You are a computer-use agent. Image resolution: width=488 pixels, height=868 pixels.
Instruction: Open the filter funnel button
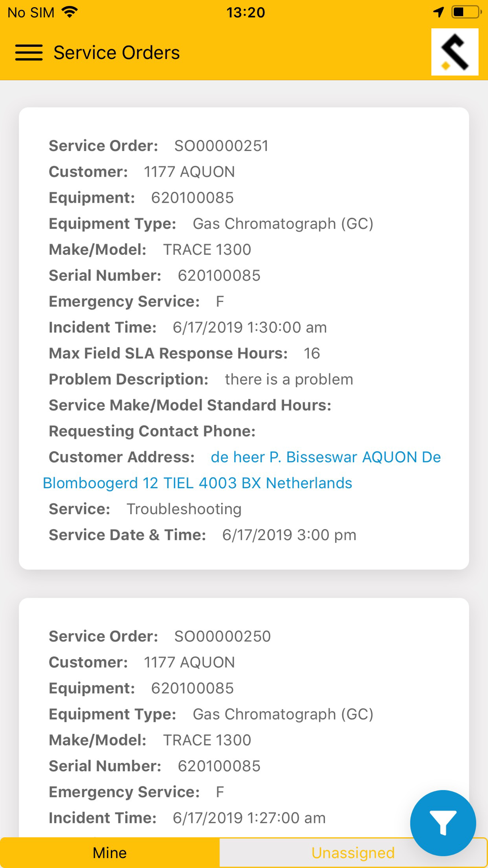coord(443,823)
